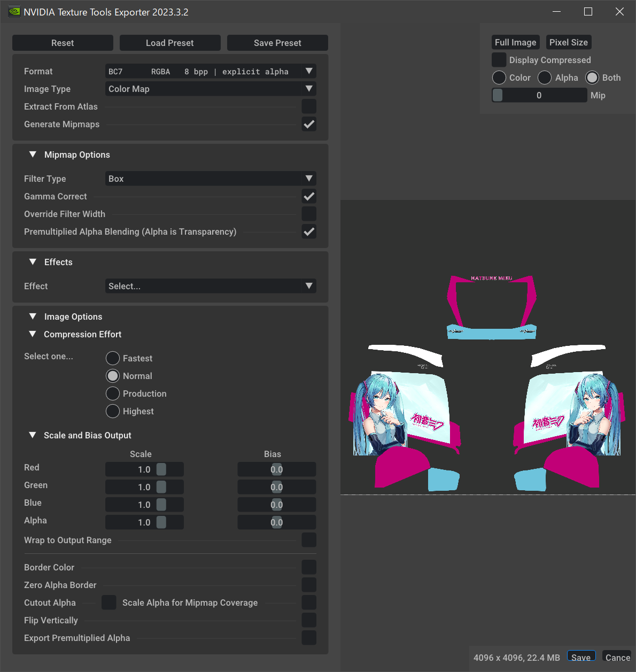This screenshot has height=672, width=636.
Task: Collapse the Mipmap Options section
Action: tap(33, 155)
